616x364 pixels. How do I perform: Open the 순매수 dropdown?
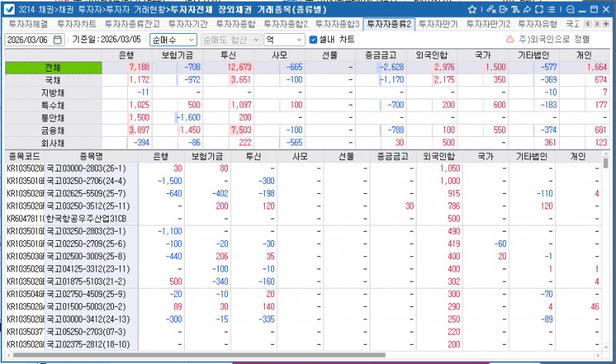coord(172,40)
